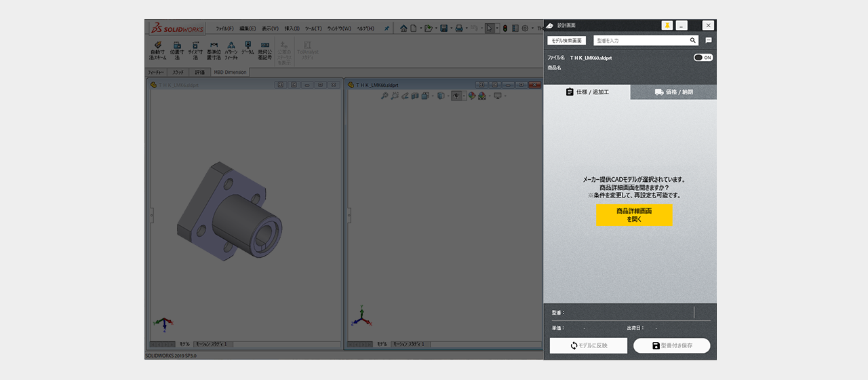
Task: Click the yellow 商品詳細画面を開く button
Action: click(634, 215)
